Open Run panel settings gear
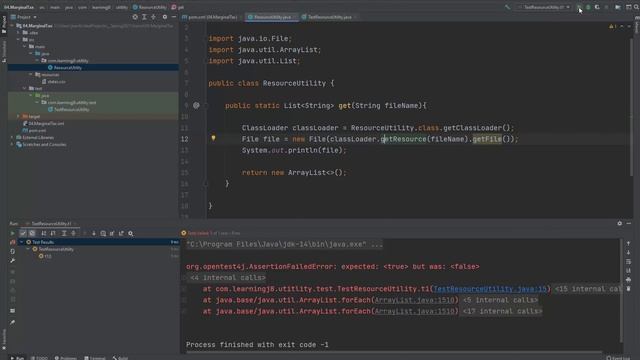The height and width of the screenshot is (360, 640). tap(620, 223)
